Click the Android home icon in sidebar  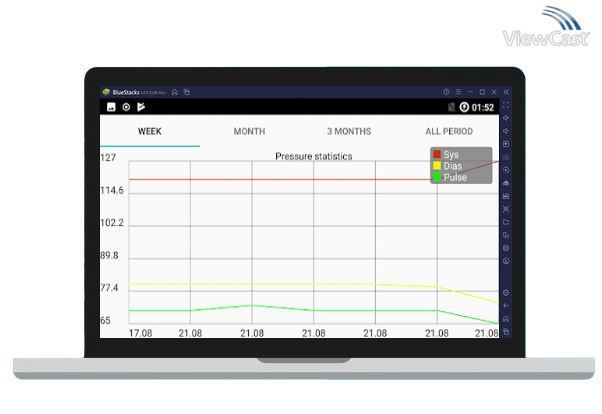(506, 319)
